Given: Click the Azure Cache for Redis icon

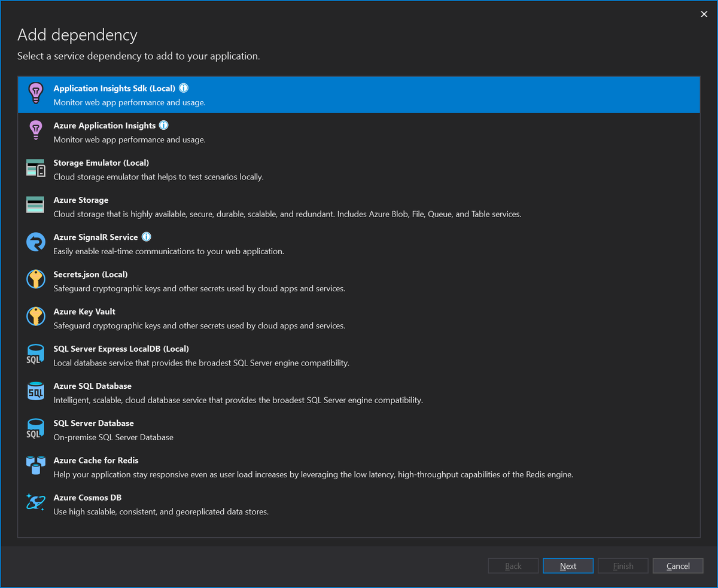Looking at the screenshot, I should pos(36,465).
